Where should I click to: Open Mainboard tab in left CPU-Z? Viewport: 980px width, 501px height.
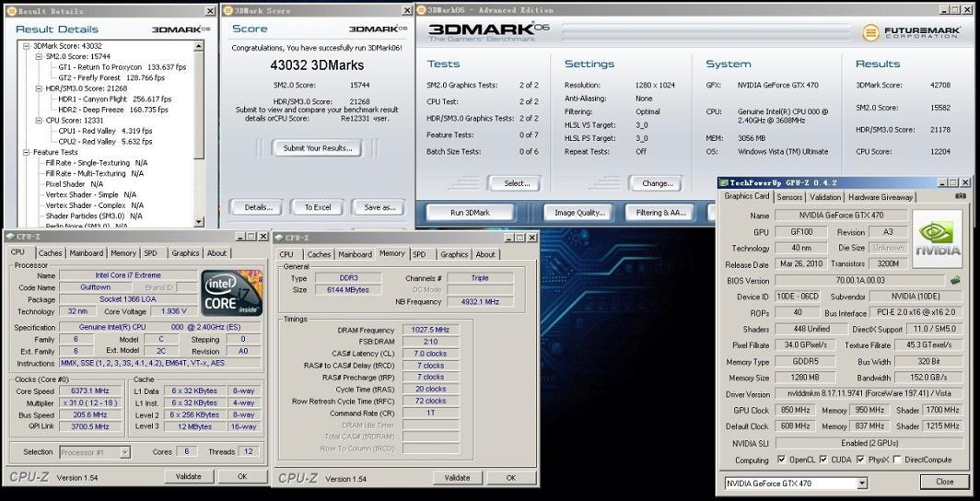point(87,253)
